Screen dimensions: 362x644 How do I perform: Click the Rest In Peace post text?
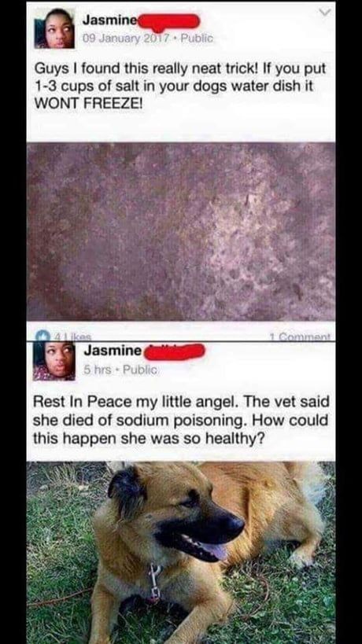point(181,420)
